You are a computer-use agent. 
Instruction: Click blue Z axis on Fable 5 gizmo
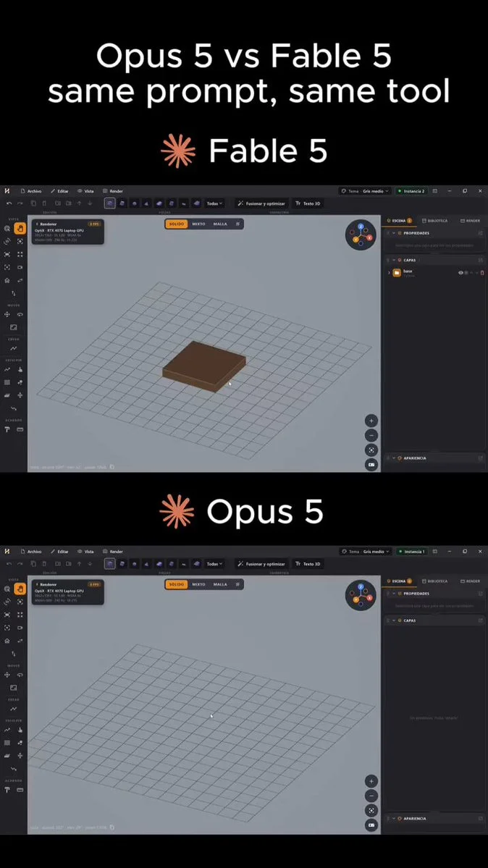(361, 227)
